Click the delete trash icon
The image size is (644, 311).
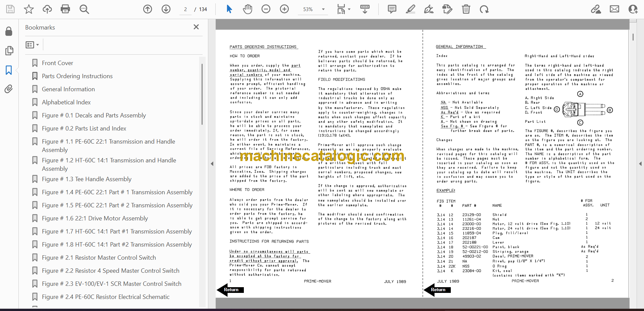tap(466, 9)
